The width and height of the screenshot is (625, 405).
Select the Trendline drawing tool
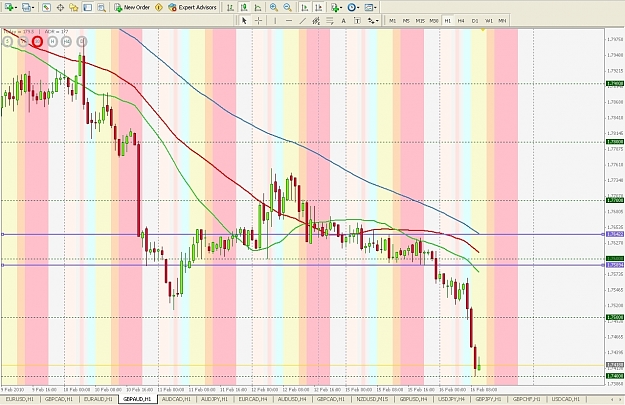coord(303,21)
